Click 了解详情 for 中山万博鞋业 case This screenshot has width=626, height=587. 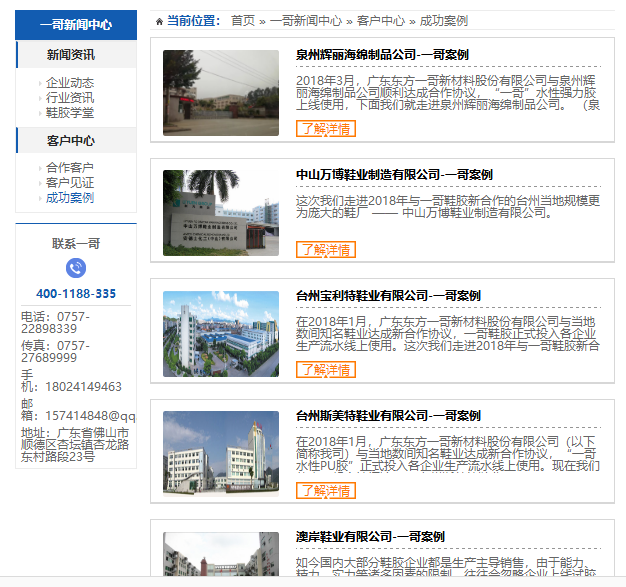326,250
